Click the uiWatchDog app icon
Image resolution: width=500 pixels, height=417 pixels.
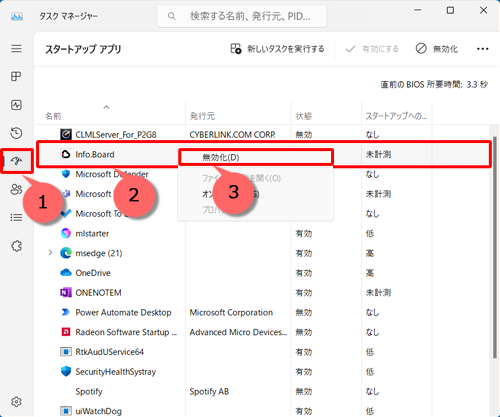[x=66, y=411]
